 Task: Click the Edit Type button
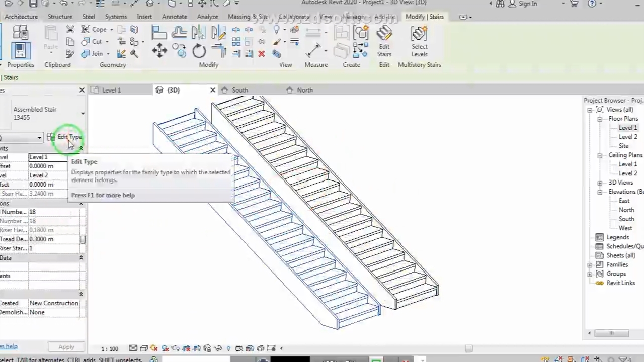tap(65, 137)
